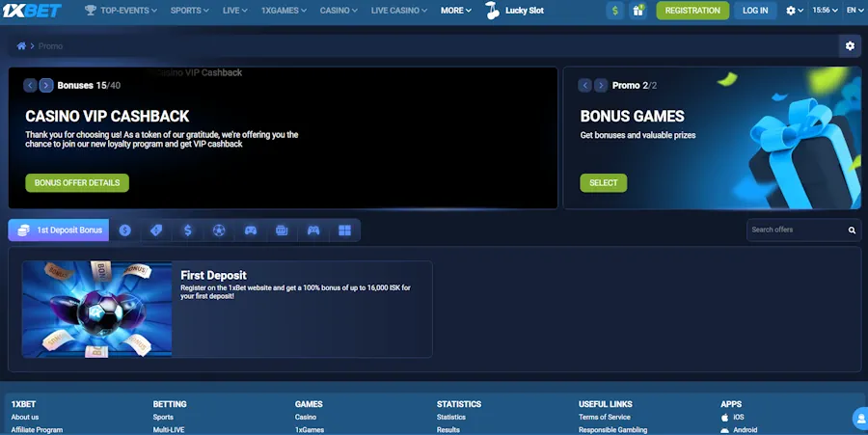Open the gift box bonuses icon
868x435 pixels.
coord(638,11)
